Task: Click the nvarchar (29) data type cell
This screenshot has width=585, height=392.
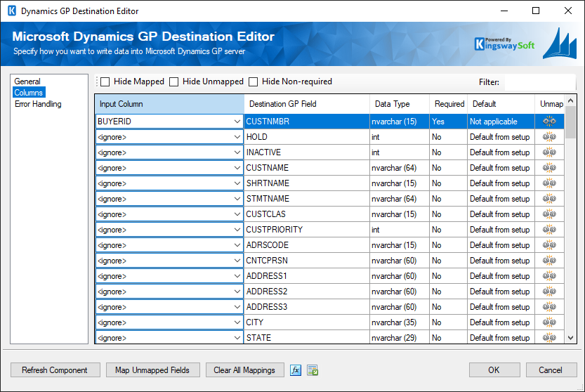Action: pos(399,337)
